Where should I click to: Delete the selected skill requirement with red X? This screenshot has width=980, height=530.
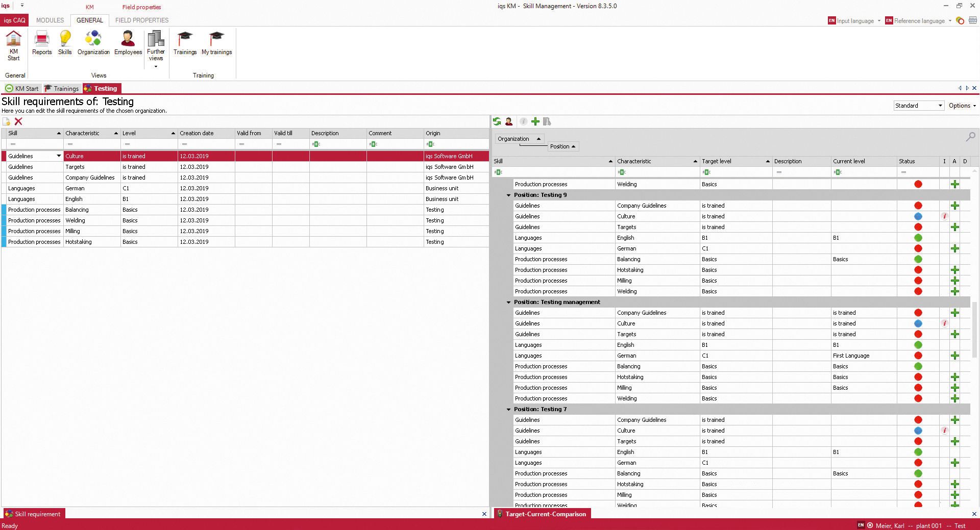coord(19,121)
